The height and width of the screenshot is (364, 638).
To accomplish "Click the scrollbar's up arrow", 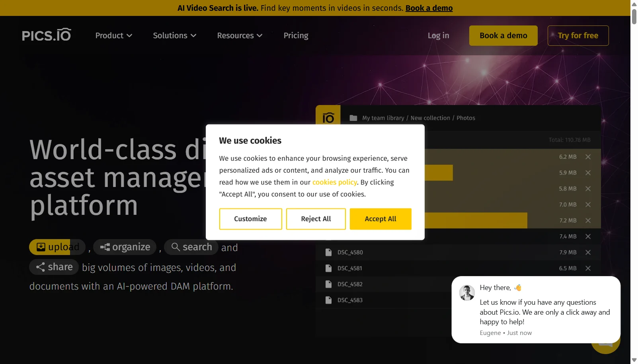I will (x=634, y=4).
